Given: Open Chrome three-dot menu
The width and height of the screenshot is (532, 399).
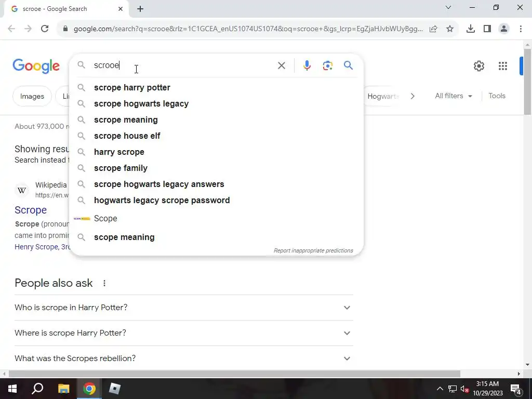Looking at the screenshot, I should 521,29.
